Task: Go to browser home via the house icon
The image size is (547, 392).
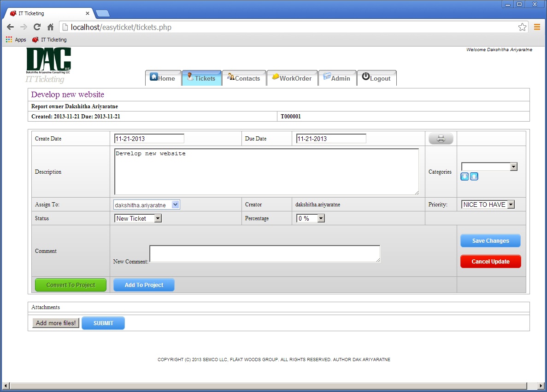Action: [x=50, y=27]
